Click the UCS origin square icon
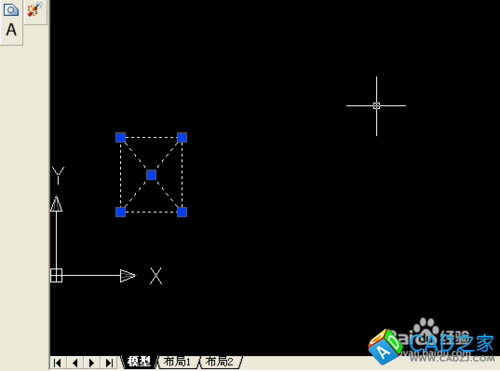The width and height of the screenshot is (500, 371). point(56,276)
